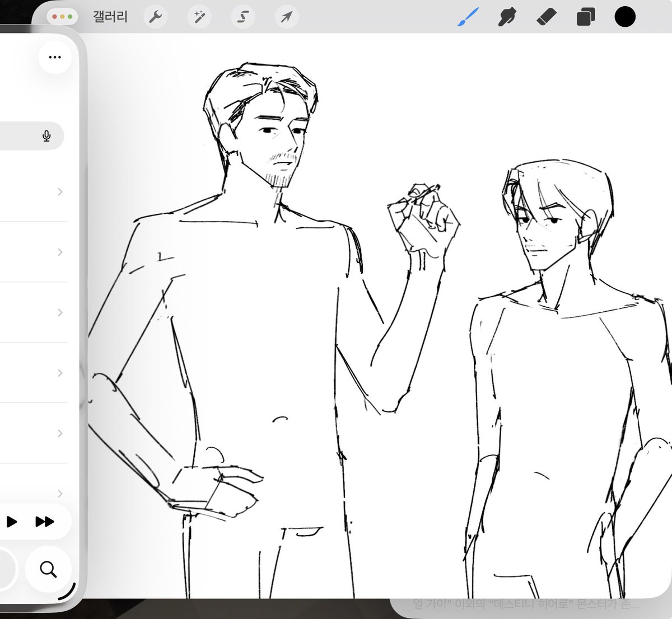Click the play button

[x=11, y=522]
